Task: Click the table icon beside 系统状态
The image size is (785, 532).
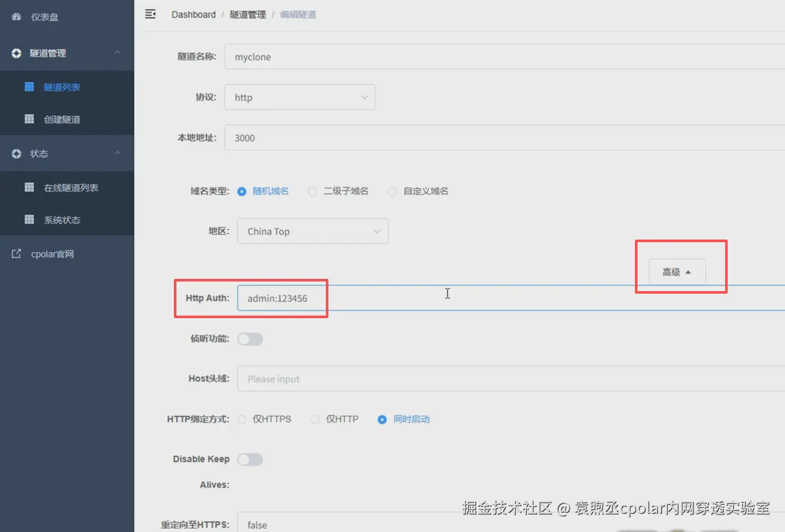Action: (x=29, y=220)
